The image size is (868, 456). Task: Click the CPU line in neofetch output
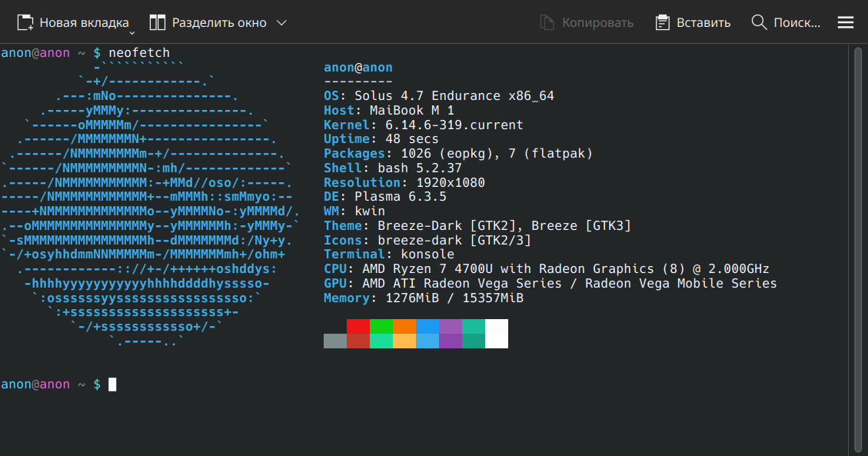(546, 268)
